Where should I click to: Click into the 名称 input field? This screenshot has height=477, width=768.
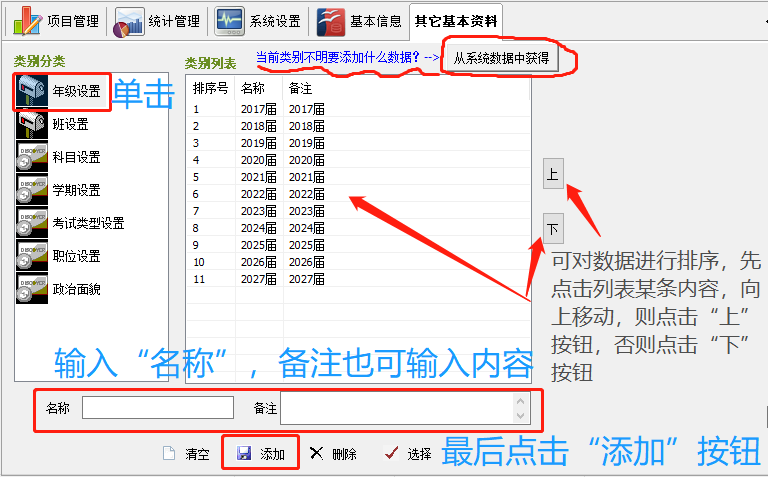click(157, 408)
